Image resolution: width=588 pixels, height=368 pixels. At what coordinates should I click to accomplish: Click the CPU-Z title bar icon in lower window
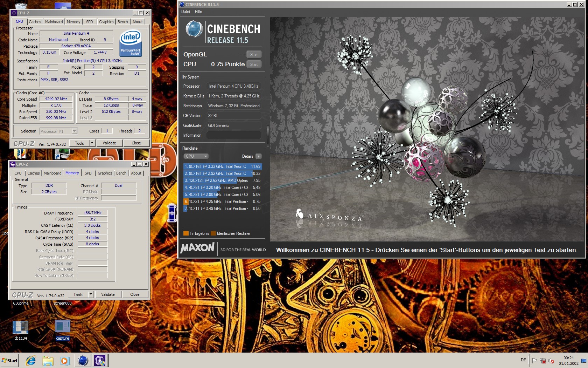[13, 164]
